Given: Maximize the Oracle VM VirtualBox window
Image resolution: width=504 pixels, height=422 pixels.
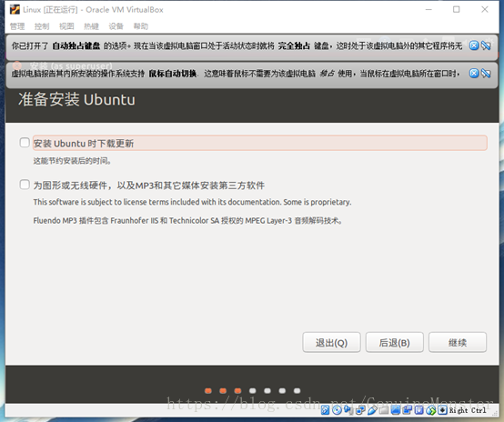Looking at the screenshot, I should (457, 10).
